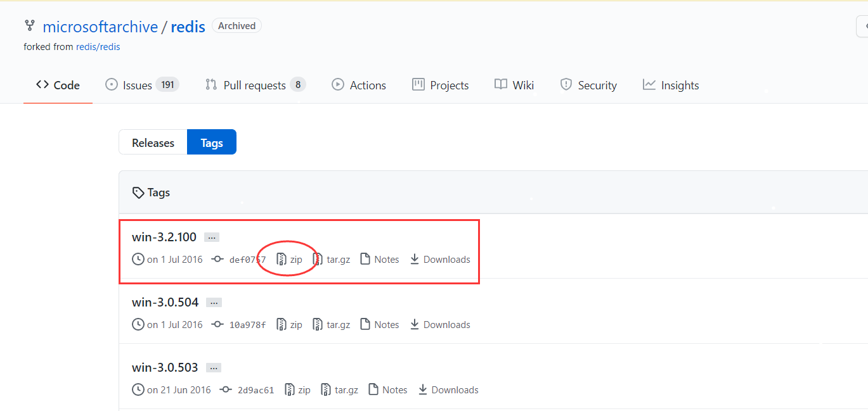Click the download arrow icon for win-3.0.504
This screenshot has width=868, height=411.
(415, 324)
